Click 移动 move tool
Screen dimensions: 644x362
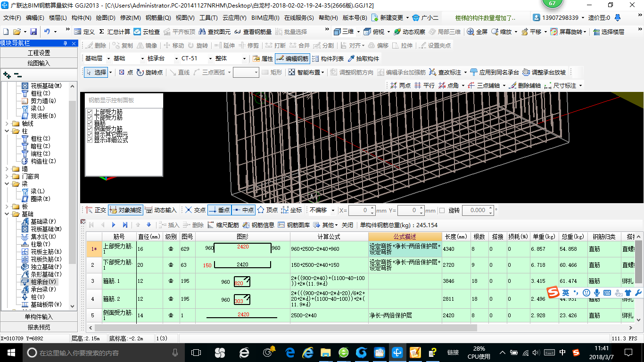tap(173, 46)
